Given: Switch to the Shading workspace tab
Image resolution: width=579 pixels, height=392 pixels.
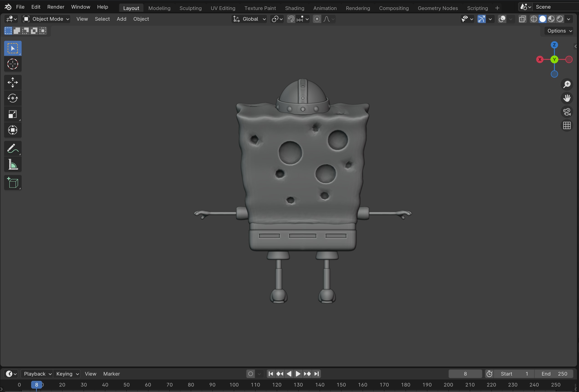Looking at the screenshot, I should pos(295,8).
